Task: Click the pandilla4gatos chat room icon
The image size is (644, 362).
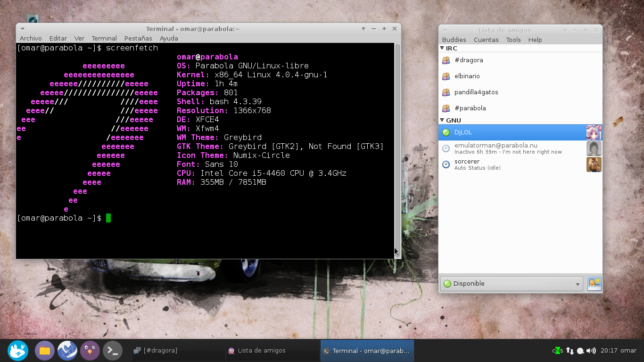Action: click(x=446, y=92)
